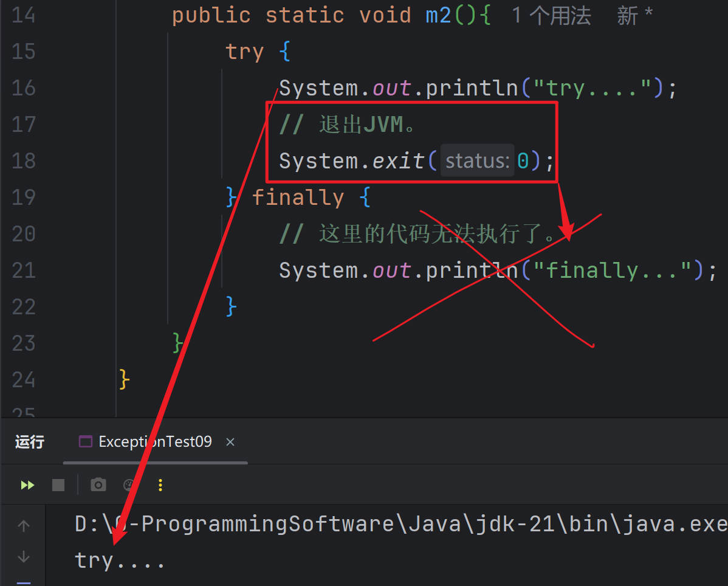Click the camera thread dump icon

coord(98,485)
